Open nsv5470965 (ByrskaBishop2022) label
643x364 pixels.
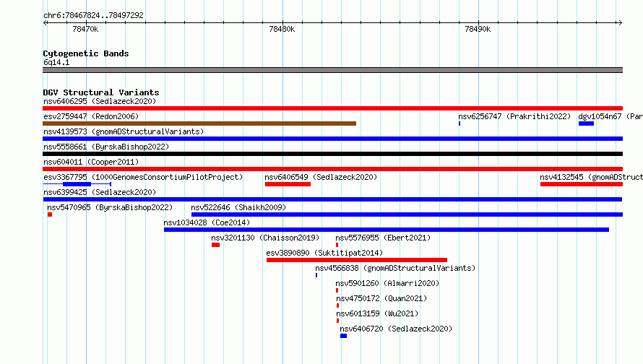[x=110, y=207]
